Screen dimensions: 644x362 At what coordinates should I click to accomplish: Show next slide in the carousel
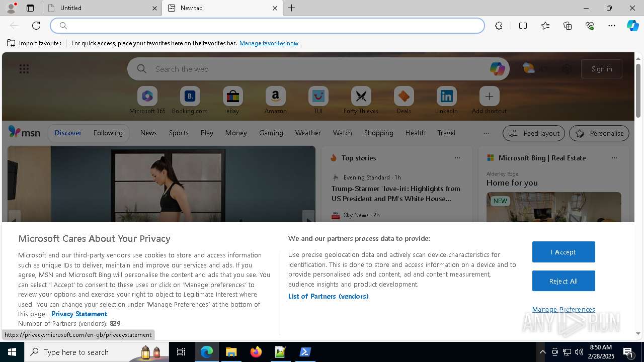point(308,219)
